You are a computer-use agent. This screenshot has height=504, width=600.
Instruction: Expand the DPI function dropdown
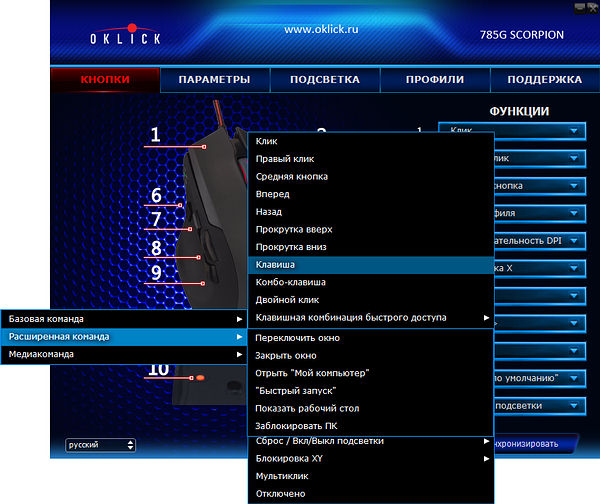[x=539, y=241]
